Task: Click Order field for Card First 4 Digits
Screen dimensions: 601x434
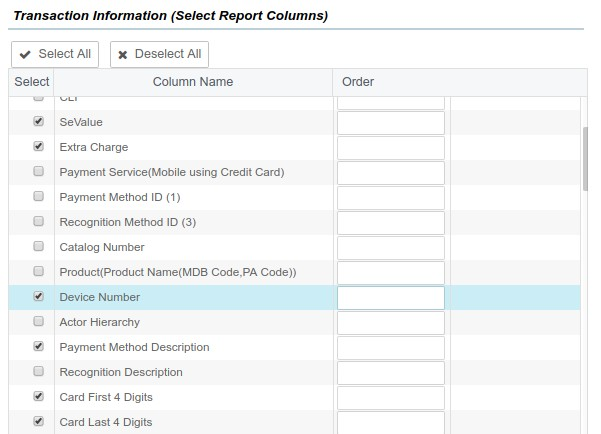Action: point(391,398)
